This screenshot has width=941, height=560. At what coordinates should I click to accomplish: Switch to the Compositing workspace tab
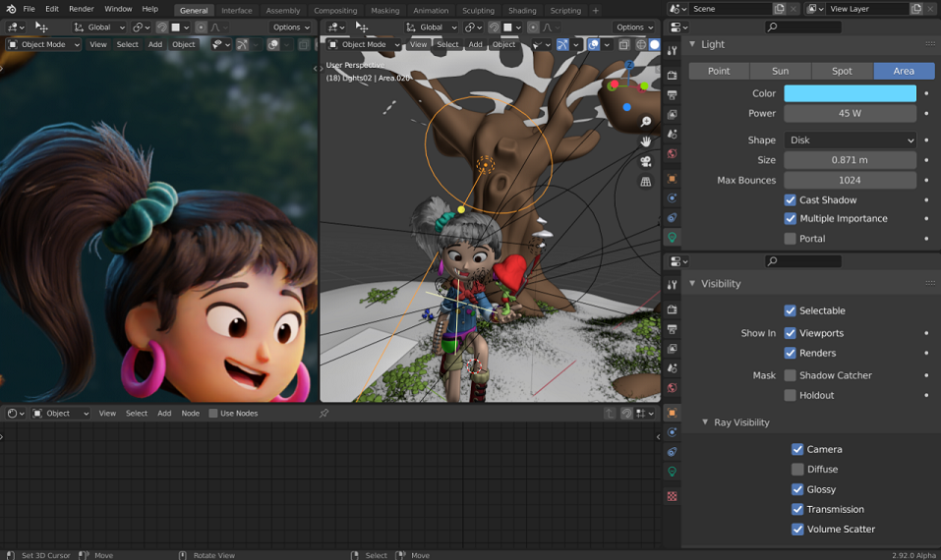(335, 10)
